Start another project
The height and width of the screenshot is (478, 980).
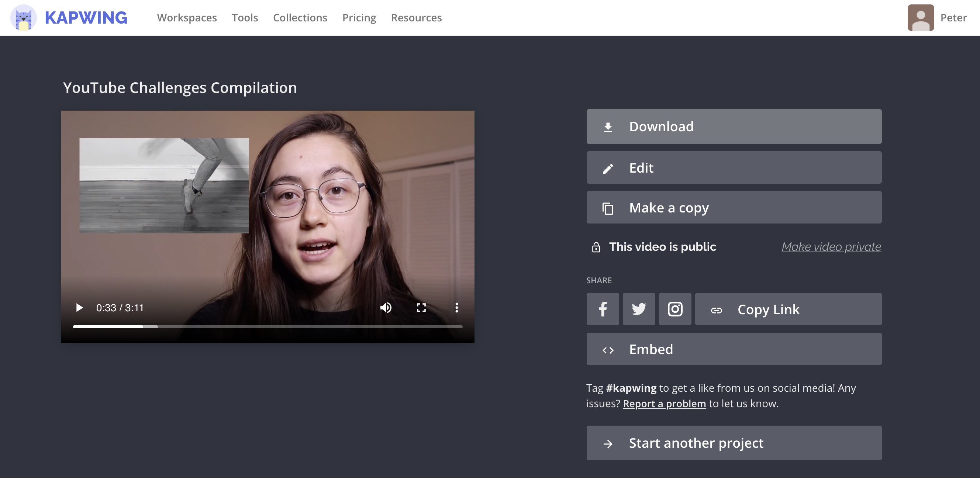point(734,443)
